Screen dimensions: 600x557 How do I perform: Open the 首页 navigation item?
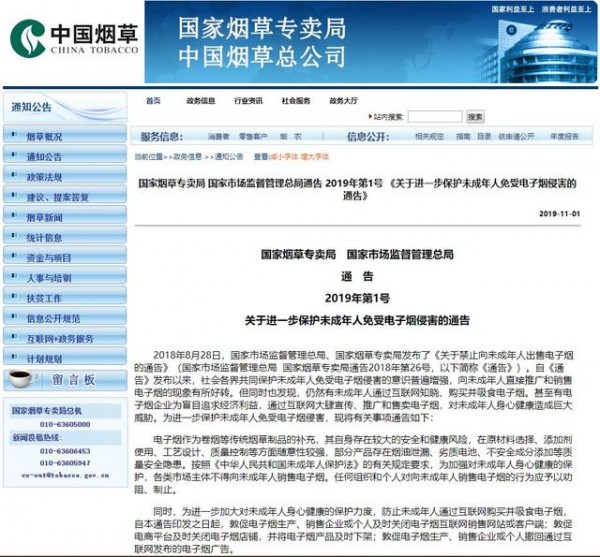pyautogui.click(x=153, y=101)
